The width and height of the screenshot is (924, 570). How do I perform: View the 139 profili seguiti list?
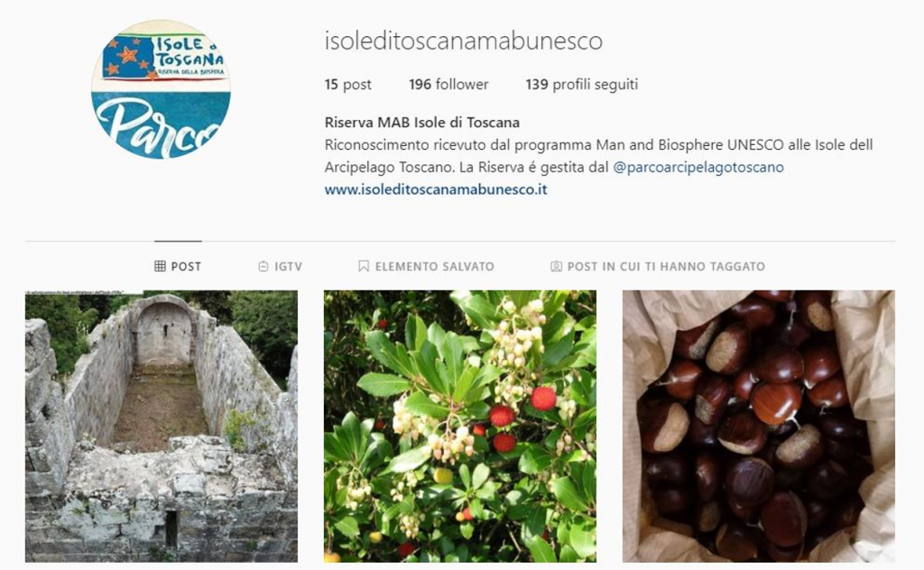[x=582, y=84]
